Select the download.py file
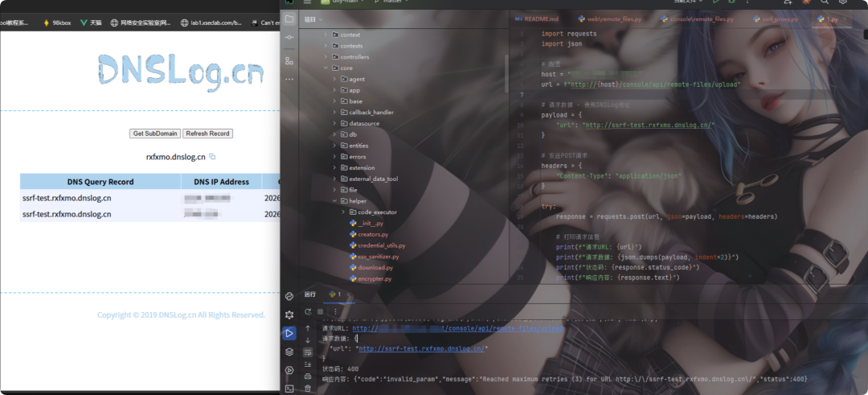This screenshot has width=868, height=395. pyautogui.click(x=375, y=268)
